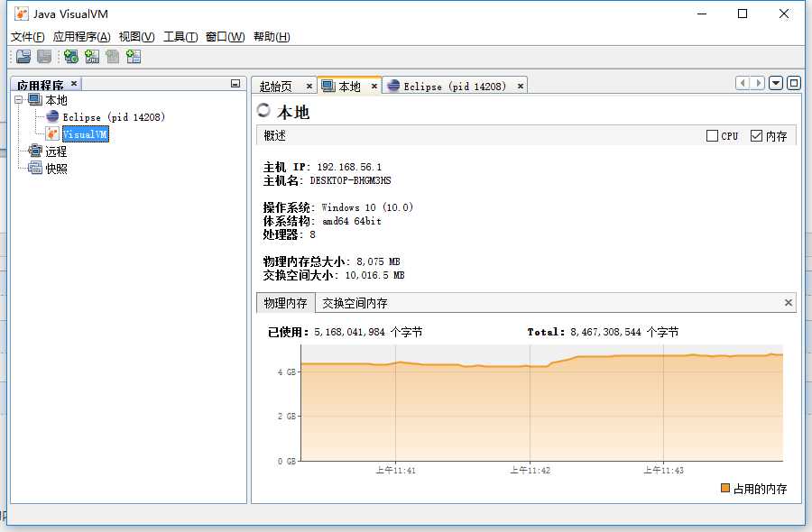Click the 已使用 5,168,041,984 bytes value
The image size is (812, 532).
click(x=368, y=332)
